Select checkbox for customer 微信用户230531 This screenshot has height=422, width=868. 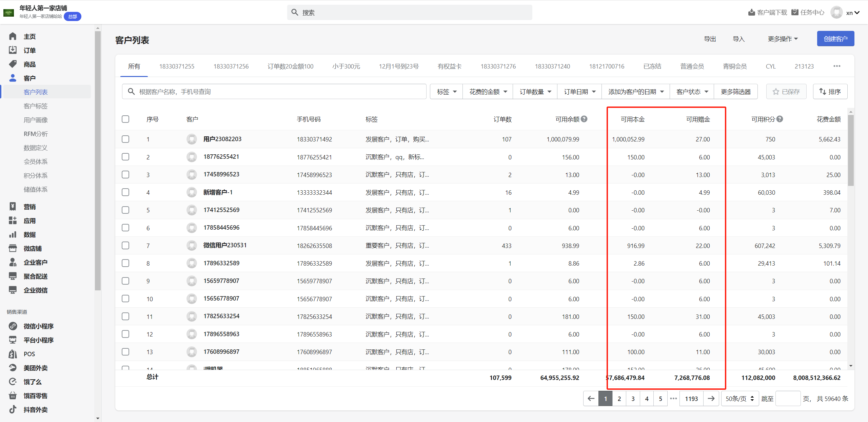click(x=125, y=245)
